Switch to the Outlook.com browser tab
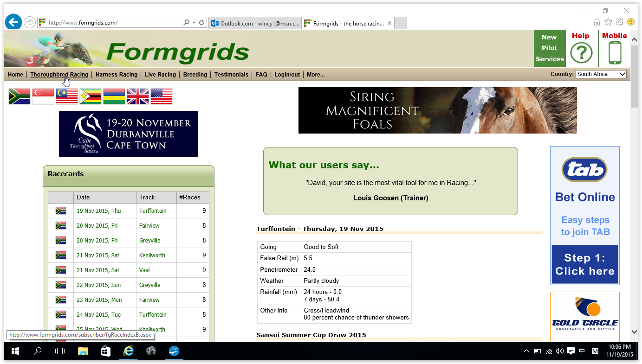This screenshot has height=364, width=642. 255,23
